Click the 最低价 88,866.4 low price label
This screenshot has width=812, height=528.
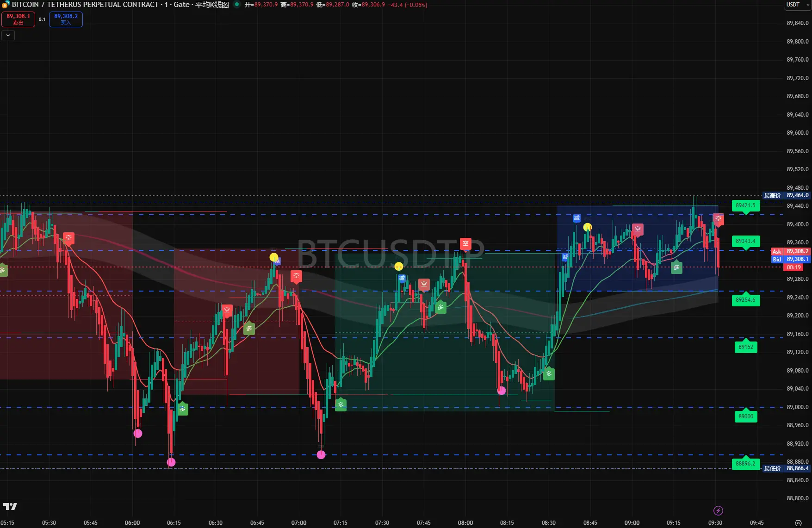pos(786,469)
